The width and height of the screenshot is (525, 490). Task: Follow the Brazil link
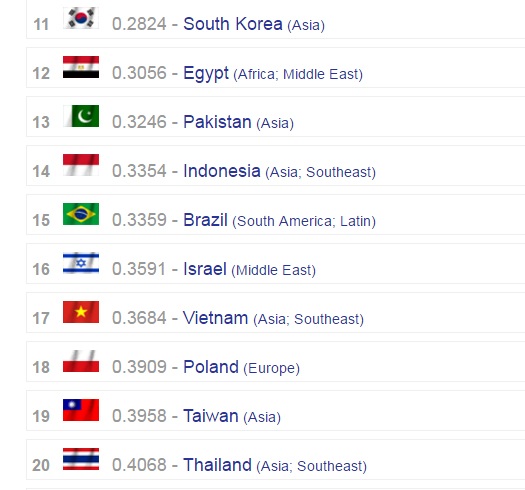point(205,220)
